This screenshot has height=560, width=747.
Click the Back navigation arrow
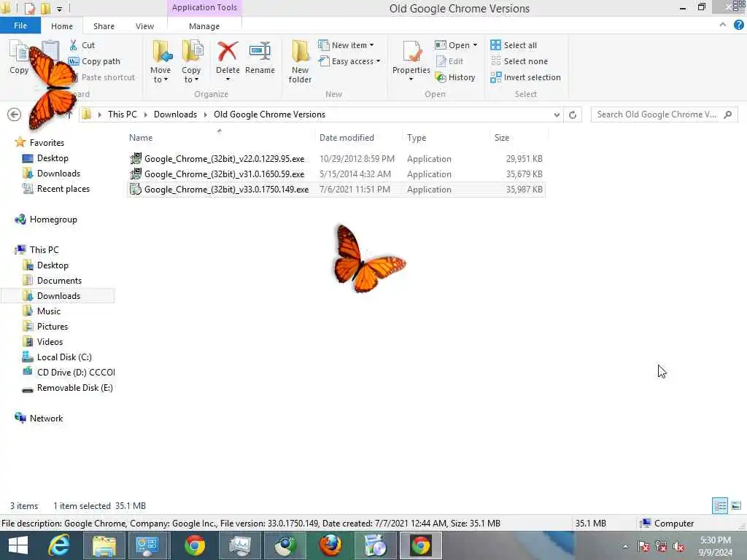click(x=15, y=114)
